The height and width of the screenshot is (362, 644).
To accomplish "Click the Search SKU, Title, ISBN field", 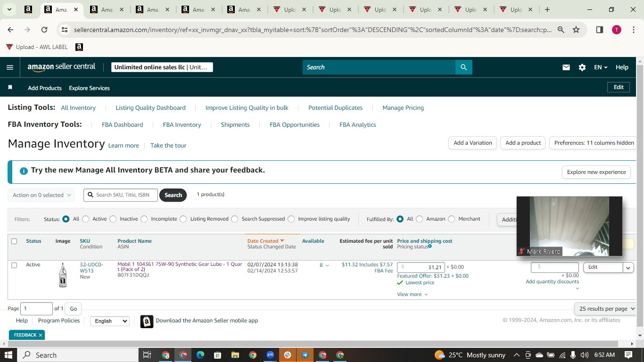I will 121,195.
